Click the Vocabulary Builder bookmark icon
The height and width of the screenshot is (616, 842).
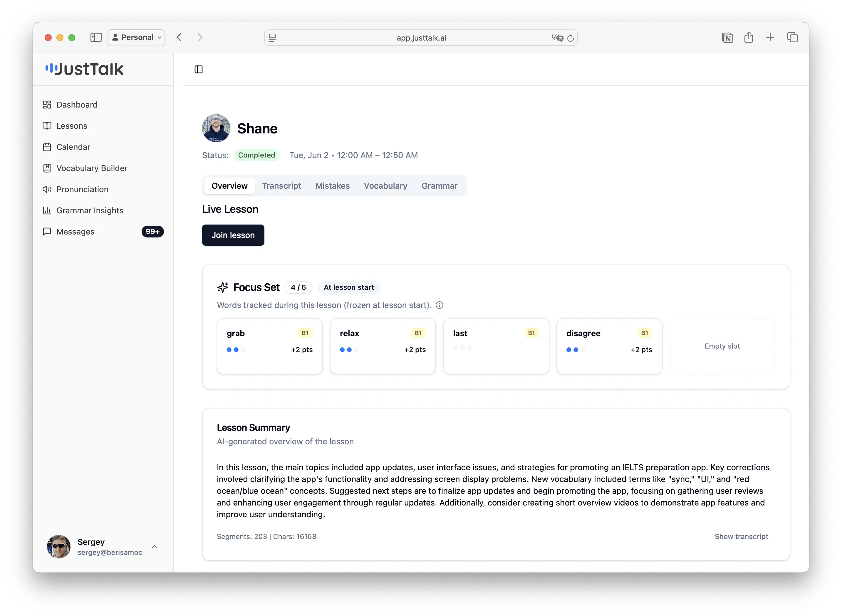pos(47,168)
